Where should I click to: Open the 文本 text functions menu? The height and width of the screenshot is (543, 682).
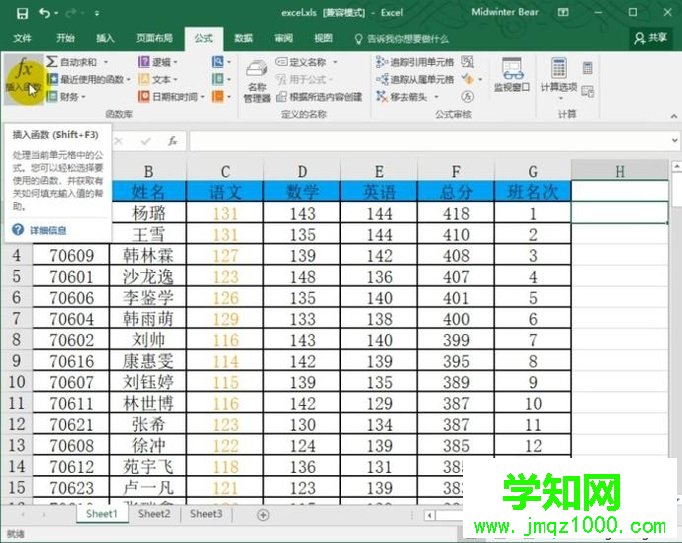coord(158,79)
